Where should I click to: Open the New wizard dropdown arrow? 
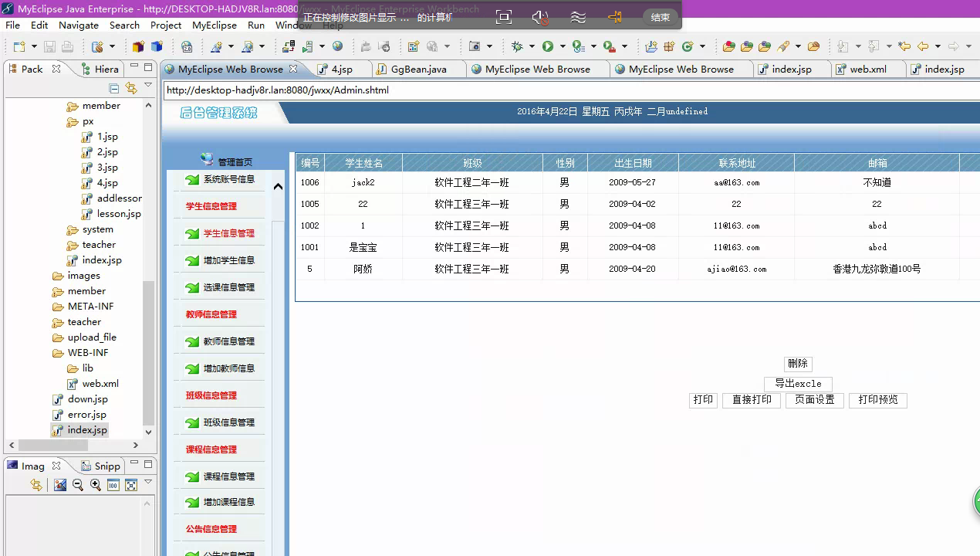34,46
